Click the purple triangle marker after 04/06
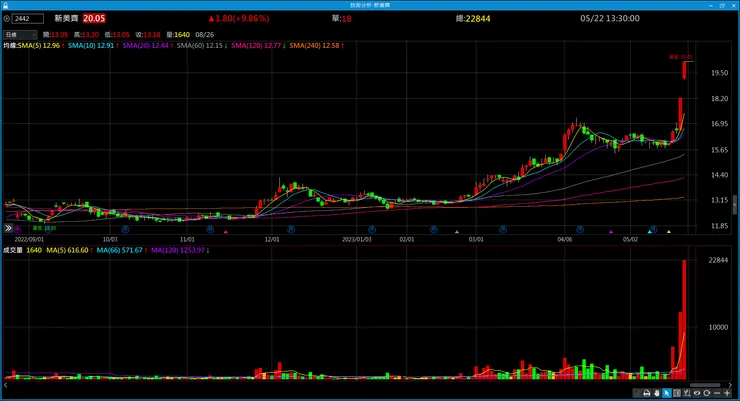The image size is (740, 401). point(611,232)
